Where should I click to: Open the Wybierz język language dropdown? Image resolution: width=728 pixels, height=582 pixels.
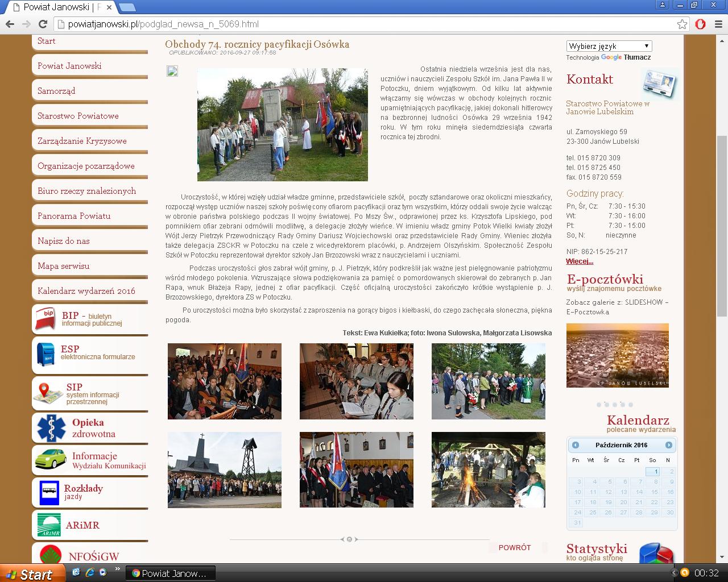[609, 46]
